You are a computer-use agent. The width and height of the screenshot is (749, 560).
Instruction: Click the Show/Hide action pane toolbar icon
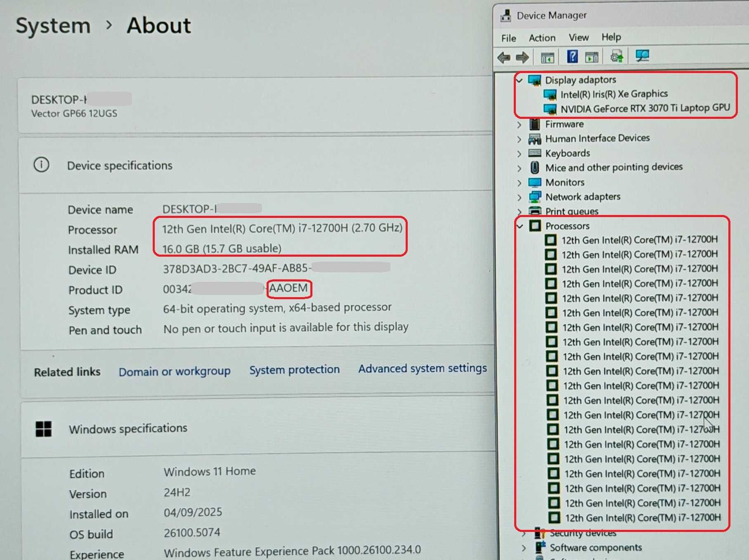point(592,57)
